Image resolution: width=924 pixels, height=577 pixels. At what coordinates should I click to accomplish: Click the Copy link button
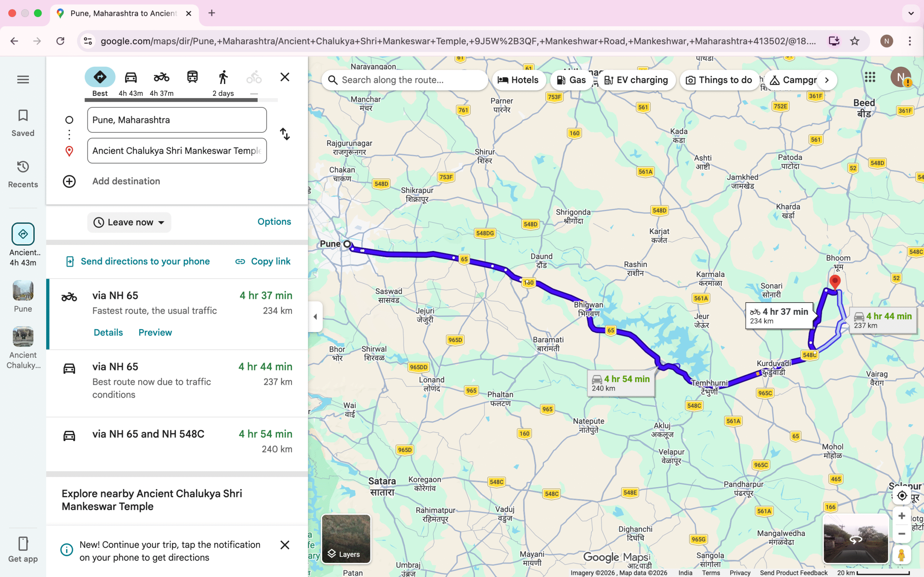(x=263, y=261)
